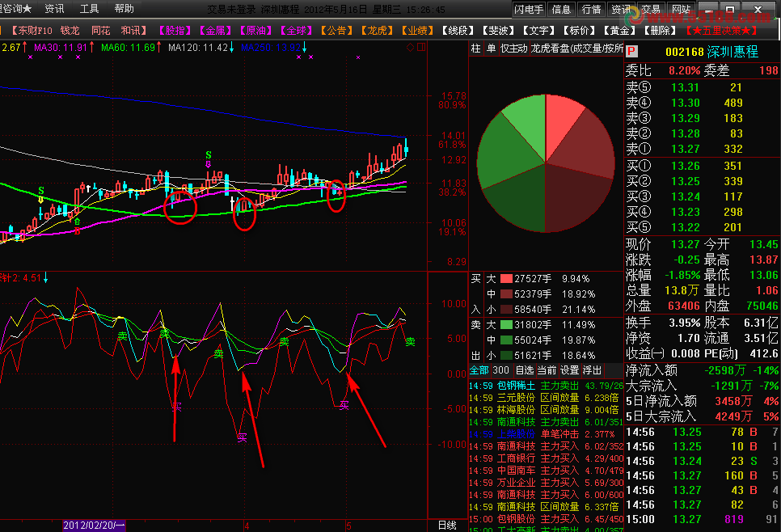
Task: Open the 资讯 menu in the top-left menu bar
Action: point(54,8)
